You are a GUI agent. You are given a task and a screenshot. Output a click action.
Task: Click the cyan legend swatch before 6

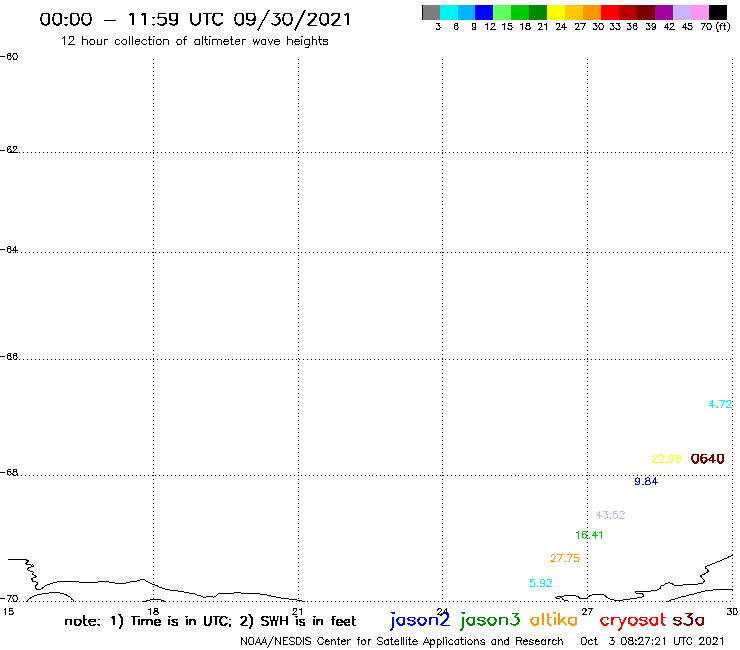click(x=449, y=12)
